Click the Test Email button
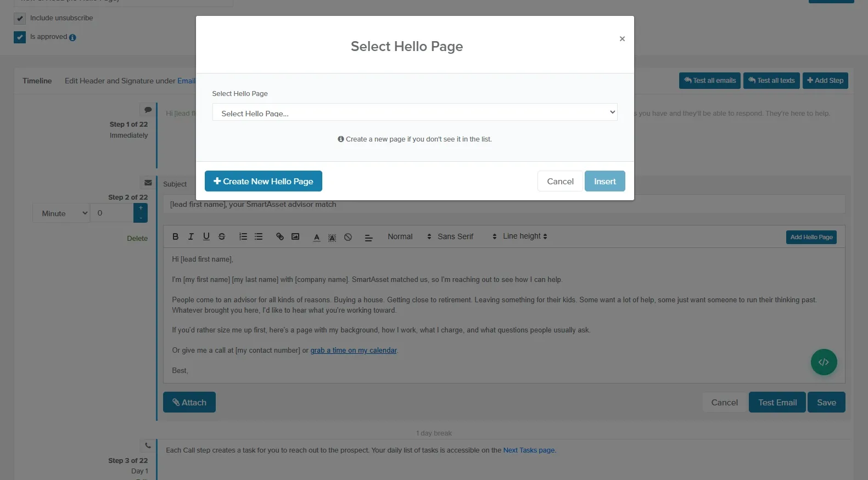The height and width of the screenshot is (480, 868). point(777,402)
